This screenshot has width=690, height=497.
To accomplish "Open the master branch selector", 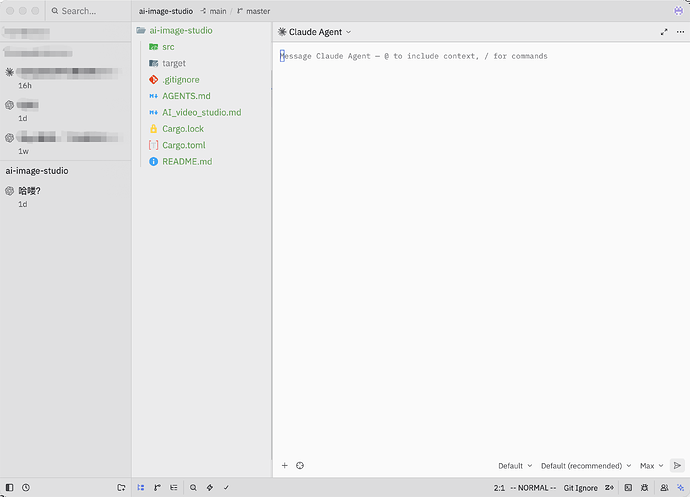I will [x=253, y=11].
